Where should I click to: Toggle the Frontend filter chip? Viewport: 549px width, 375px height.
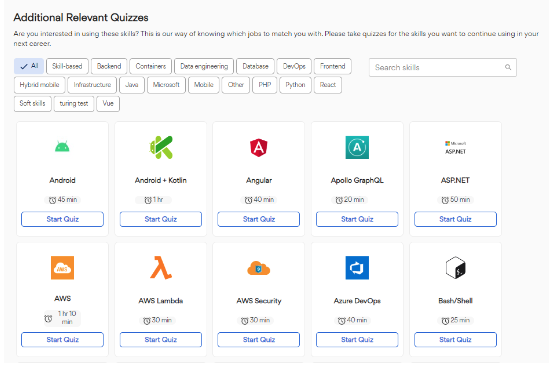[333, 66]
